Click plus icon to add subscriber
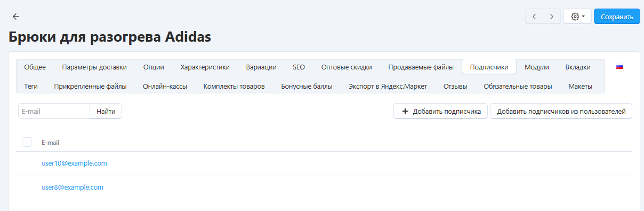This screenshot has height=211, width=644. coord(405,111)
